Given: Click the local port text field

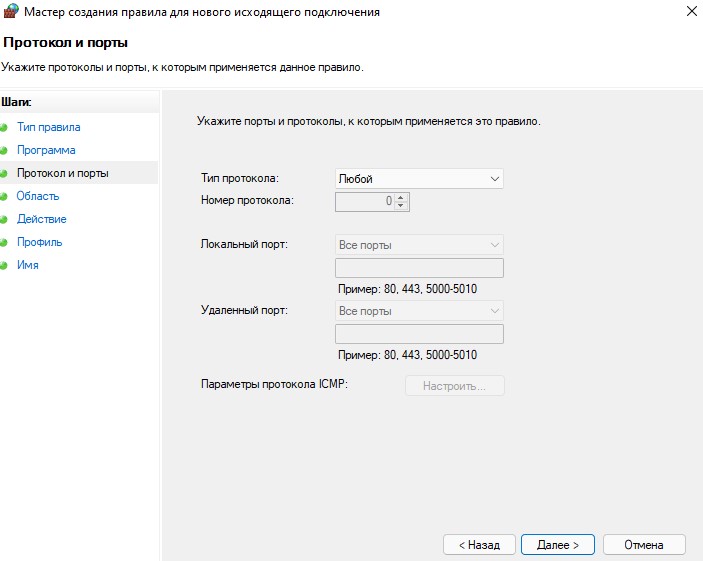Looking at the screenshot, I should (x=419, y=268).
